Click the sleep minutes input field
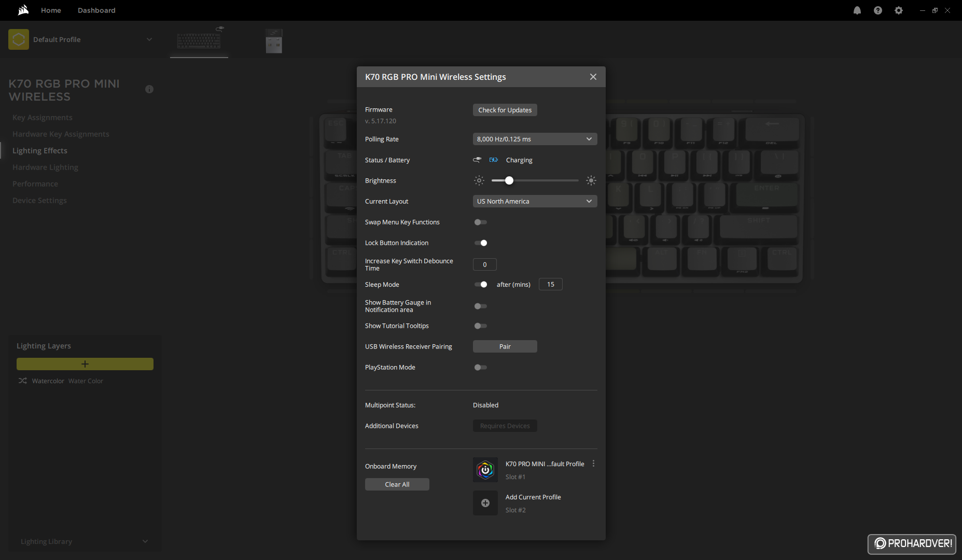The width and height of the screenshot is (962, 560). [551, 284]
